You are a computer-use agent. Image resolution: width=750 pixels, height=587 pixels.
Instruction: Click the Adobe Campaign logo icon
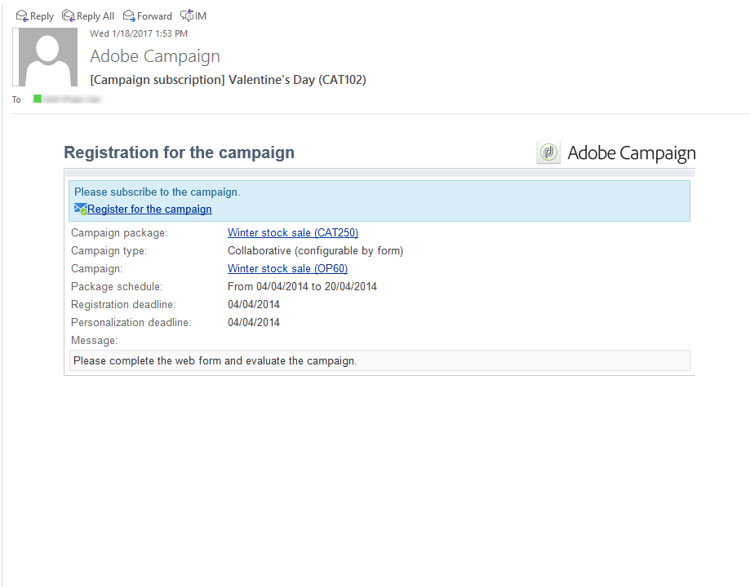point(548,153)
